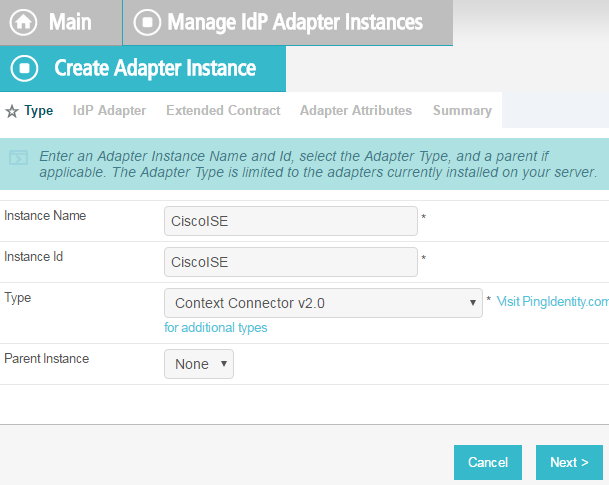This screenshot has width=609, height=485.
Task: Cancel the adapter instance creation
Action: point(488,462)
